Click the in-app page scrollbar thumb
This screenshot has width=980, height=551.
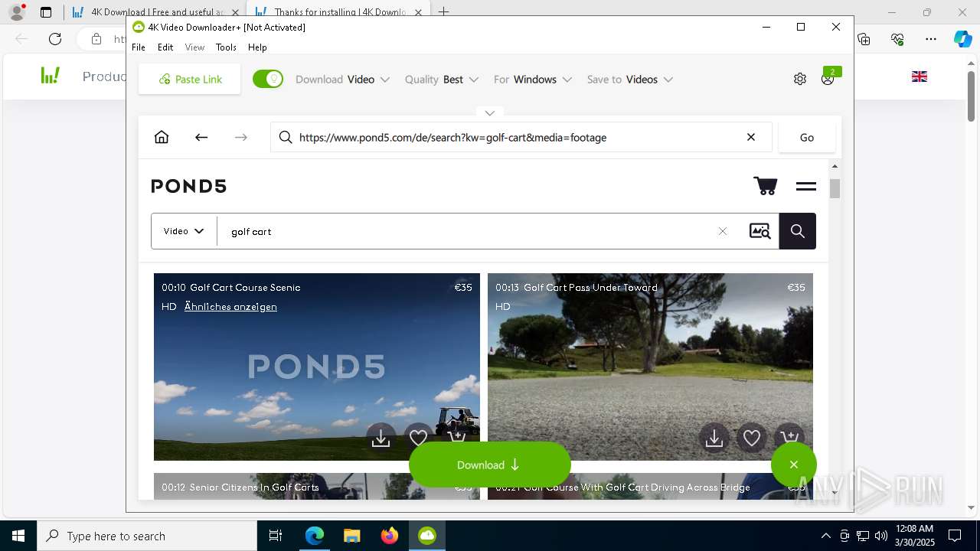[x=835, y=188]
